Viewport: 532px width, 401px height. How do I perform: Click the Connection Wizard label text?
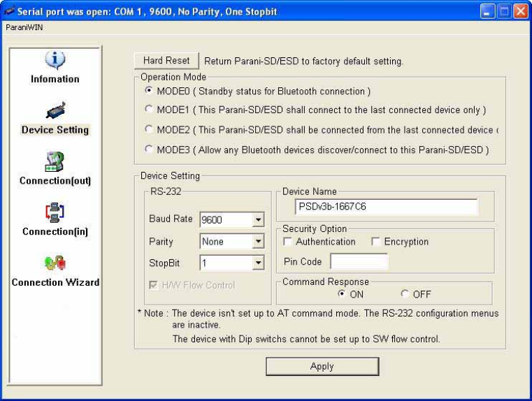click(56, 282)
